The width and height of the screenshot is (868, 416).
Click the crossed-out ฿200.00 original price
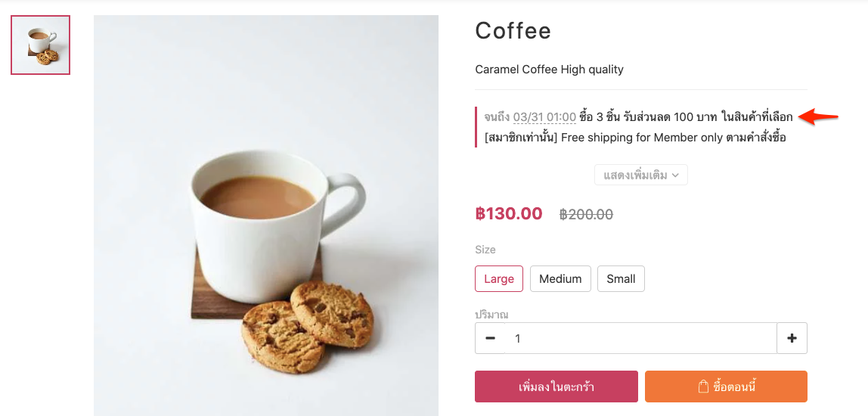tap(586, 214)
